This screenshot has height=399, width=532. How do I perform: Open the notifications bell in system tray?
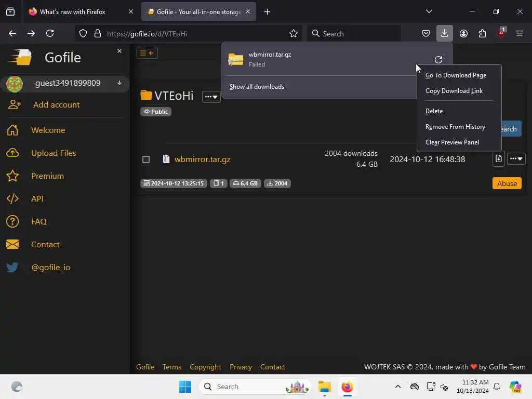click(x=497, y=387)
